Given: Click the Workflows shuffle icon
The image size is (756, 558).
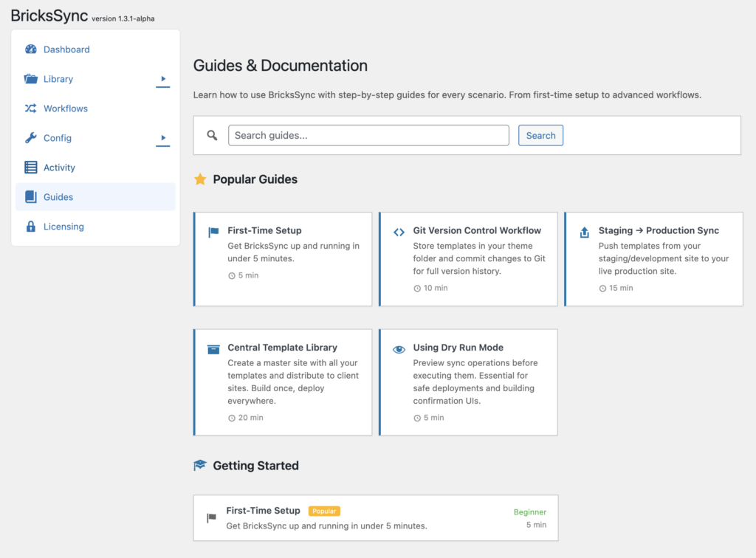Looking at the screenshot, I should [30, 108].
